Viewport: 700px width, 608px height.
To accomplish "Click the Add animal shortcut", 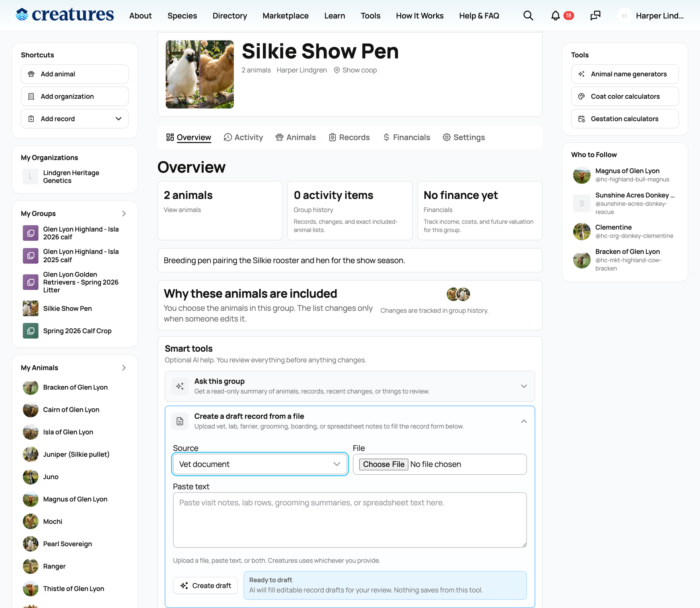I will (75, 74).
